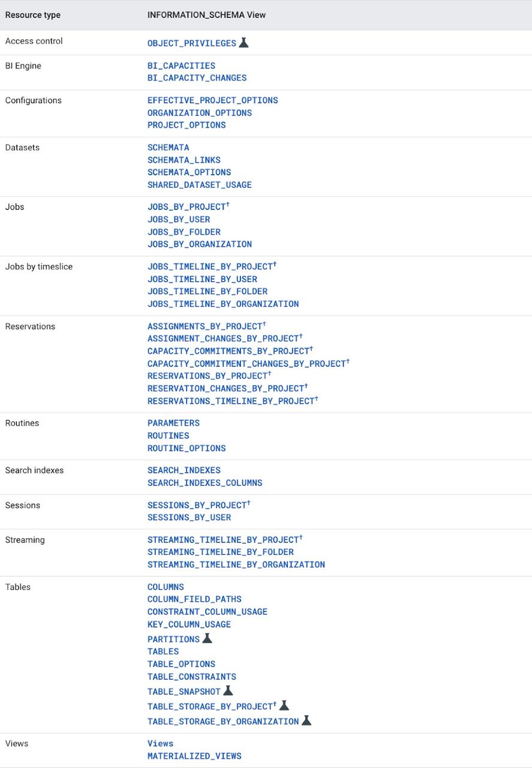Viewport: 532px width, 768px height.
Task: Click flask icon next to TABLE_STORAGE_BY_PROJECT
Action: click(x=284, y=706)
